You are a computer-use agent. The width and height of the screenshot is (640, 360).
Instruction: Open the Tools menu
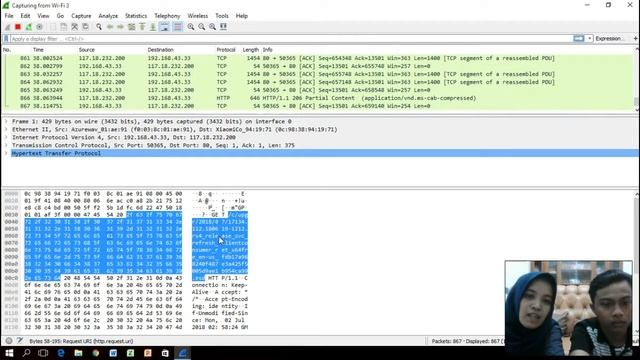[x=222, y=16]
